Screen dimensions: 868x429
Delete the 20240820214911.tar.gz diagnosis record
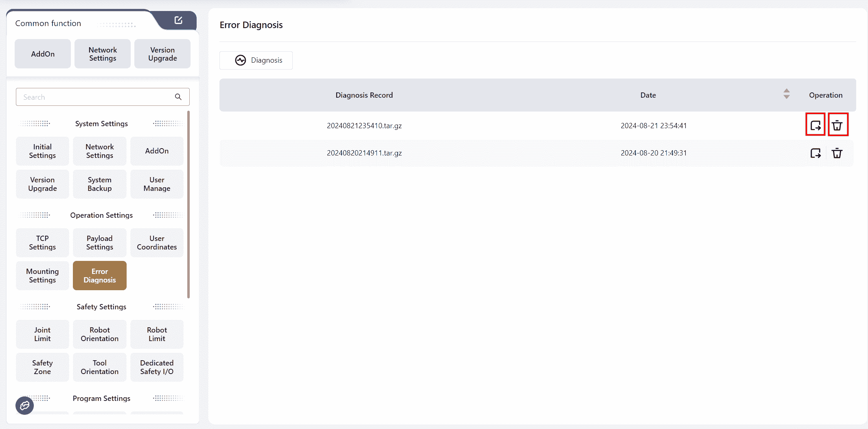pyautogui.click(x=837, y=153)
